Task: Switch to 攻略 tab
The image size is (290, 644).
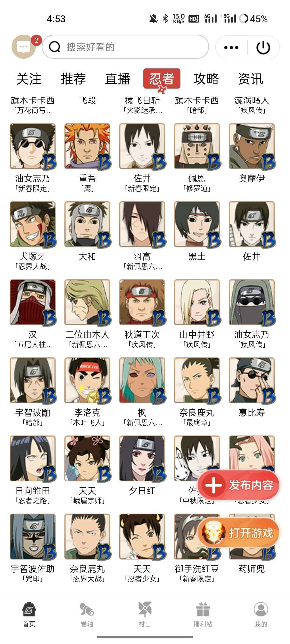Action: click(206, 79)
